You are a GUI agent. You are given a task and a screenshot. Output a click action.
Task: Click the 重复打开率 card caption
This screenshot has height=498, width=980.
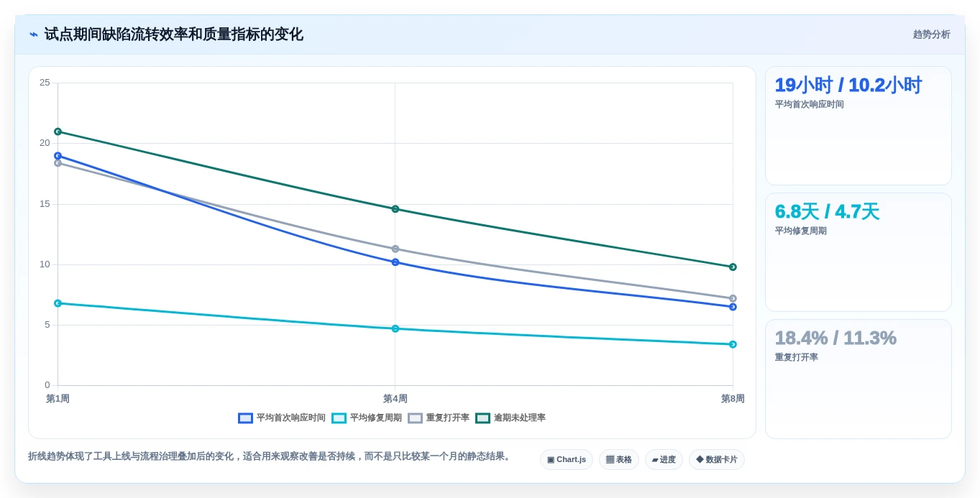[x=797, y=357]
